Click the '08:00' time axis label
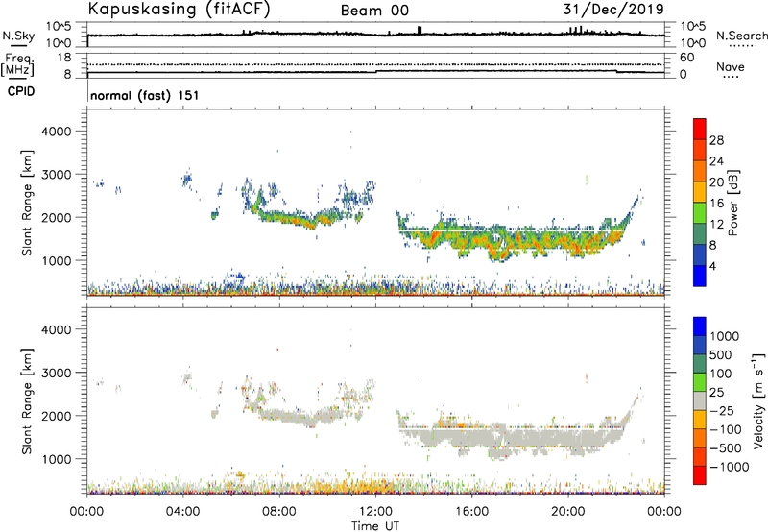The image size is (768, 532). coord(279,512)
